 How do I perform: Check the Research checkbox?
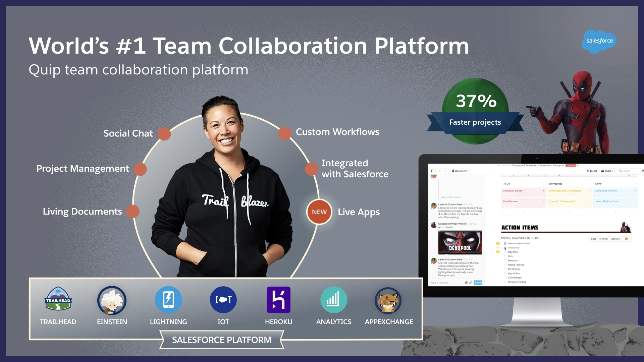click(x=505, y=260)
